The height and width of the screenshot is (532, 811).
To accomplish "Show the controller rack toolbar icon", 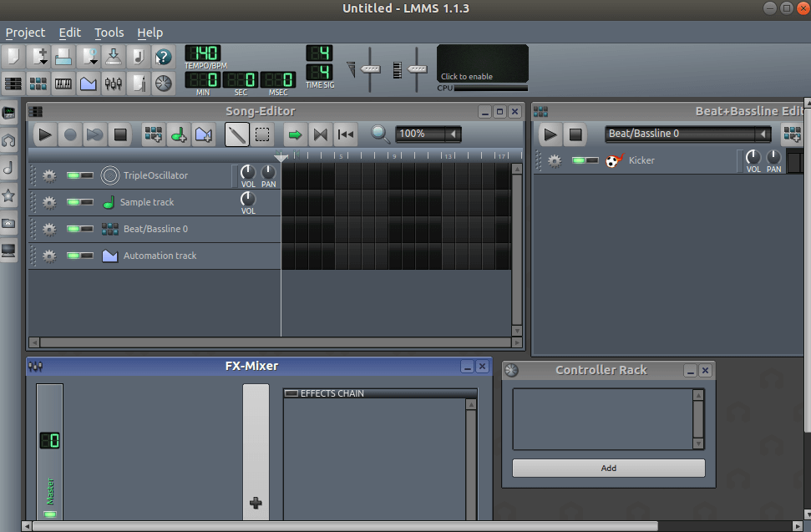I will click(164, 84).
